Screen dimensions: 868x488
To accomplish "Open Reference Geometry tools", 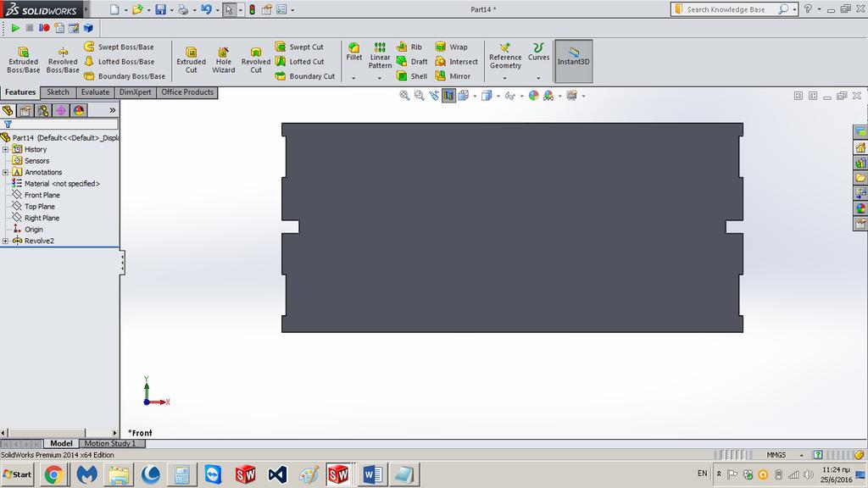I will click(505, 56).
